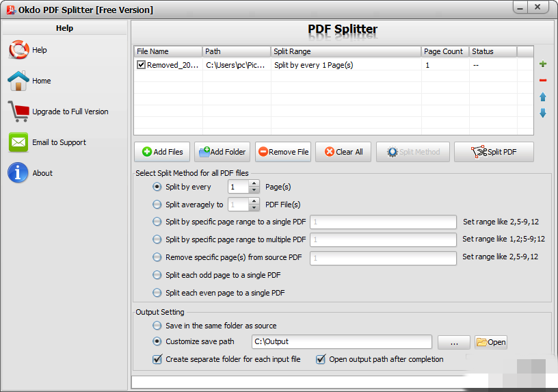558x392 pixels.
Task: Click the Split Method button
Action: 413,152
